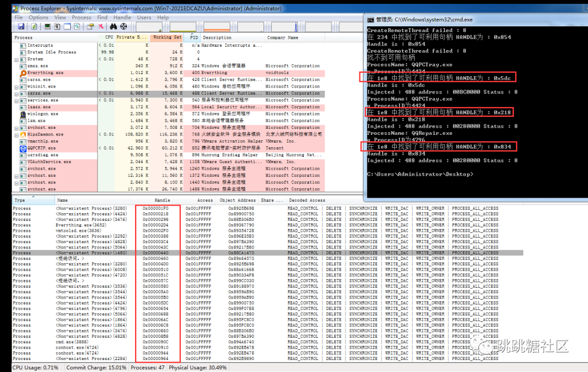This screenshot has height=372, width=588.
Task: Click cmd.exe window title bar icon
Action: [371, 20]
